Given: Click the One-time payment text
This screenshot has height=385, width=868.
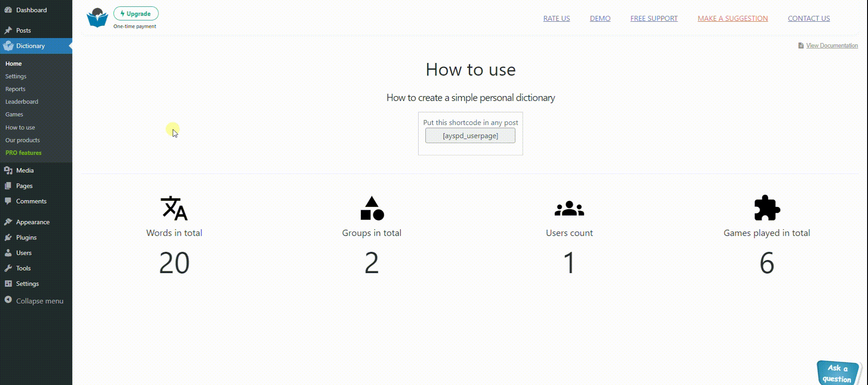Looking at the screenshot, I should pyautogui.click(x=135, y=27).
